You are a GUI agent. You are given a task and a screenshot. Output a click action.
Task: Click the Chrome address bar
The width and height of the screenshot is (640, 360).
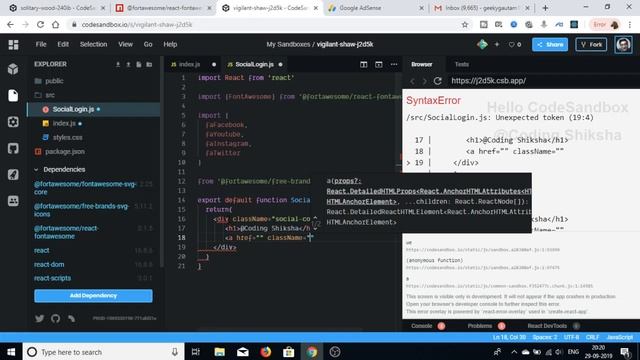[261, 24]
